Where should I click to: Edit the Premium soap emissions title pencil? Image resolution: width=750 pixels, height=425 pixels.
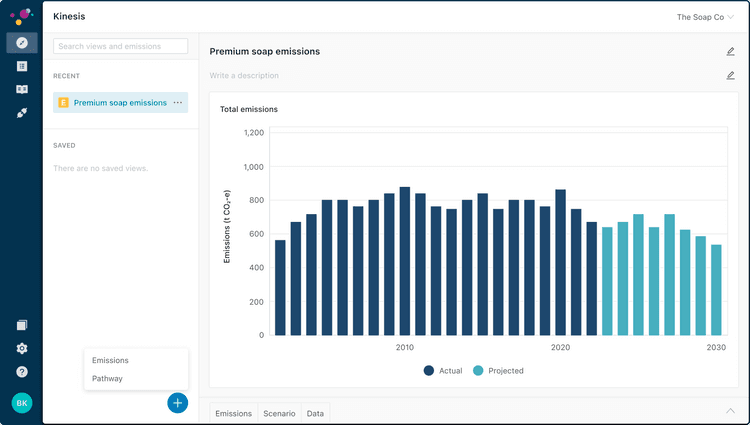(730, 51)
